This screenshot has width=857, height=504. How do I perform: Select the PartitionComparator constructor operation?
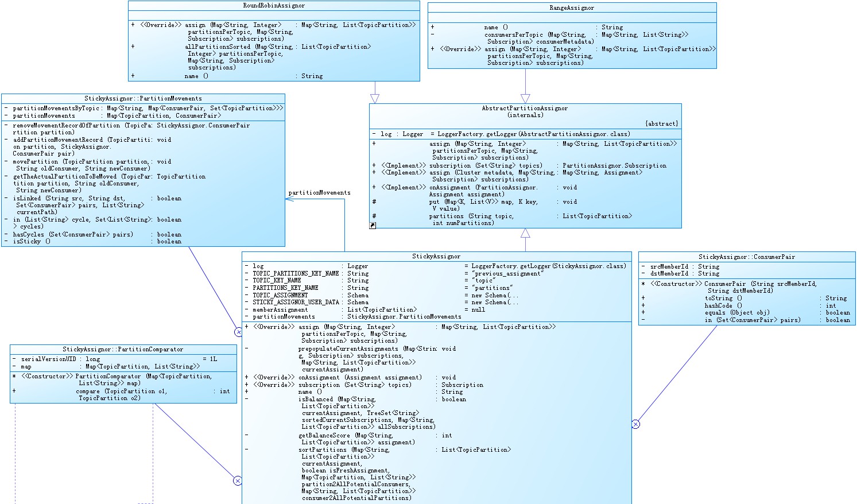(x=112, y=379)
